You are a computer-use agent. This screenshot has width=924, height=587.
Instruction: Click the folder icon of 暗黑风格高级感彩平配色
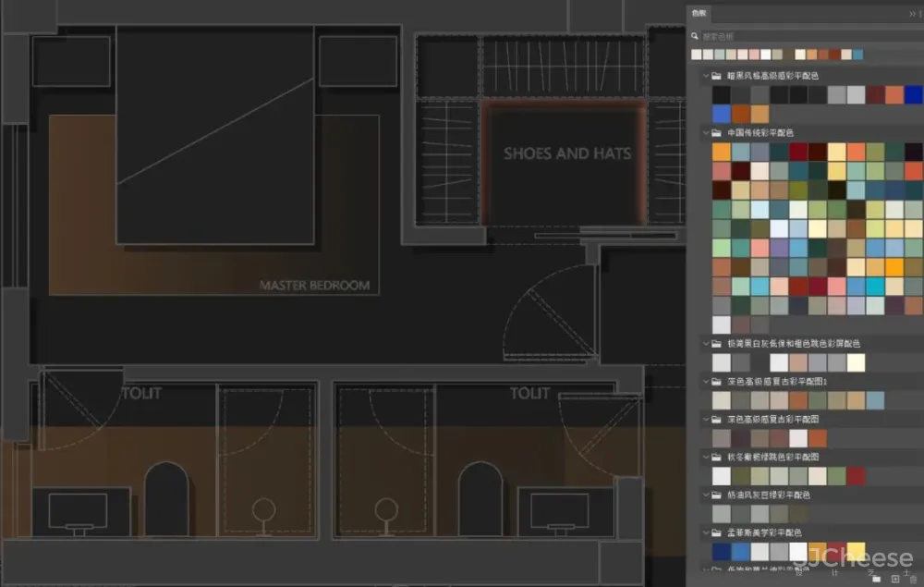coord(716,76)
